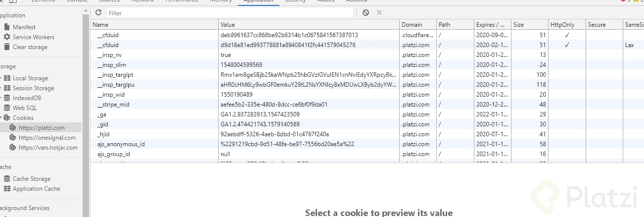Select the Application Cache grid icon
The width and height of the screenshot is (644, 217).
(x=7, y=189)
